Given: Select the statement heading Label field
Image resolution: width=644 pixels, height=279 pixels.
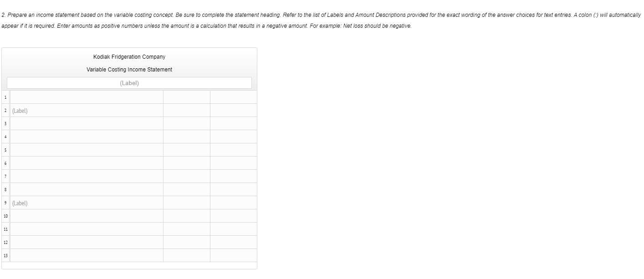Looking at the screenshot, I should coord(129,83).
